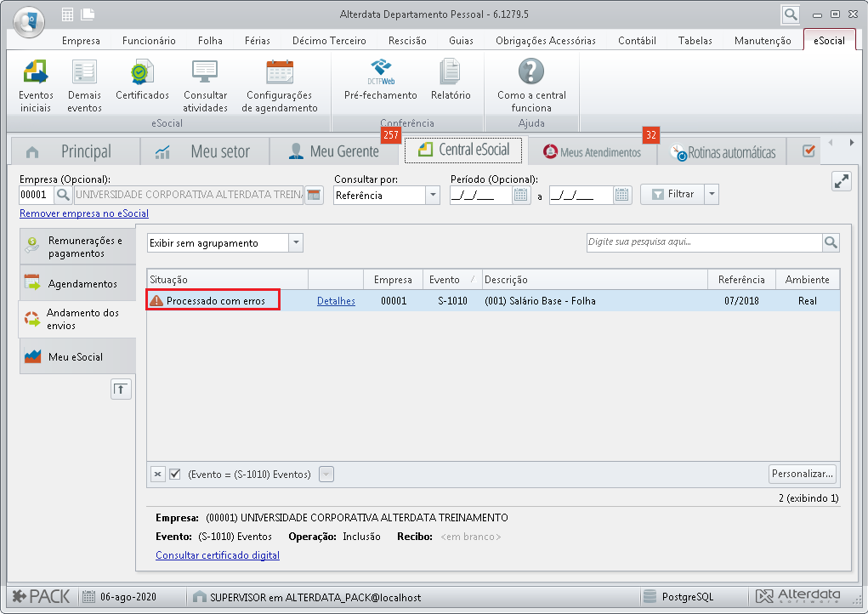Click the period end date field
This screenshot has height=614, width=868.
(582, 195)
